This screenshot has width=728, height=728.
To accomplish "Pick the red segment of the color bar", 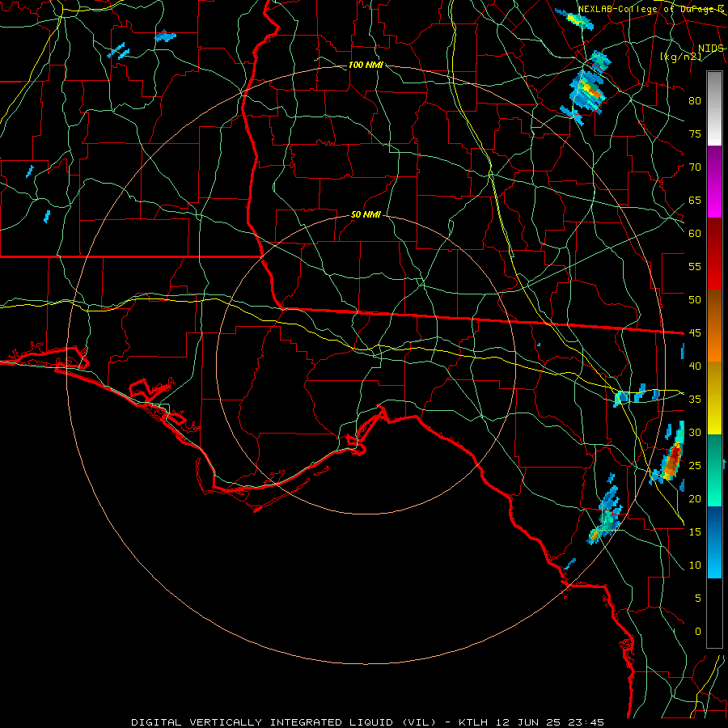I will (714, 254).
